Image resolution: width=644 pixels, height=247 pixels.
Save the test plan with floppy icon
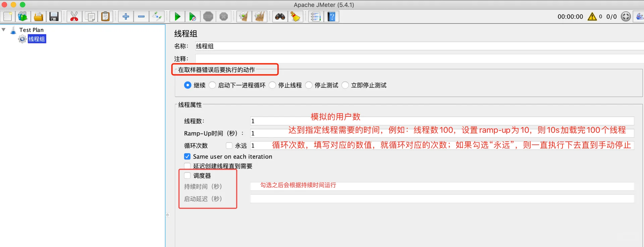pyautogui.click(x=54, y=16)
